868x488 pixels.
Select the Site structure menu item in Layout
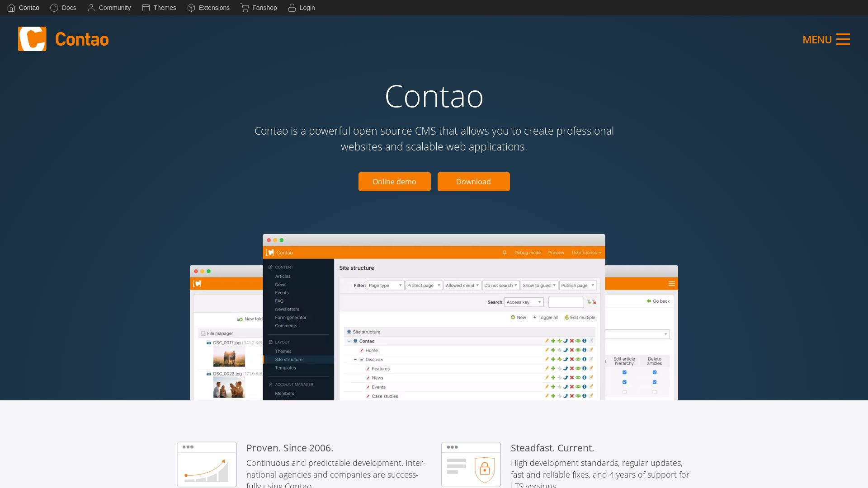tap(288, 359)
